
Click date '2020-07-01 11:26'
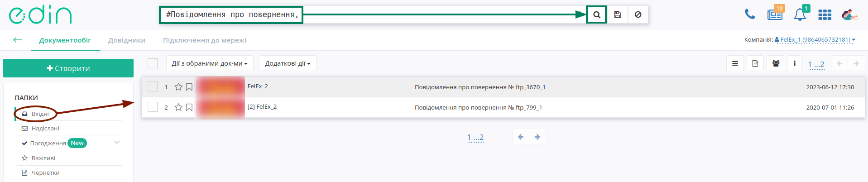830,107
